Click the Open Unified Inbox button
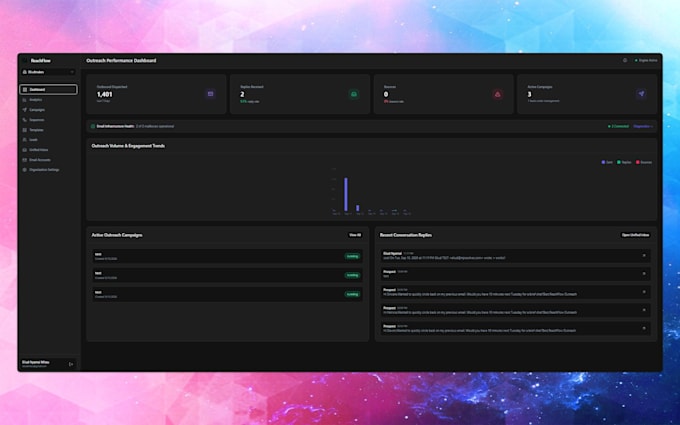 point(635,235)
